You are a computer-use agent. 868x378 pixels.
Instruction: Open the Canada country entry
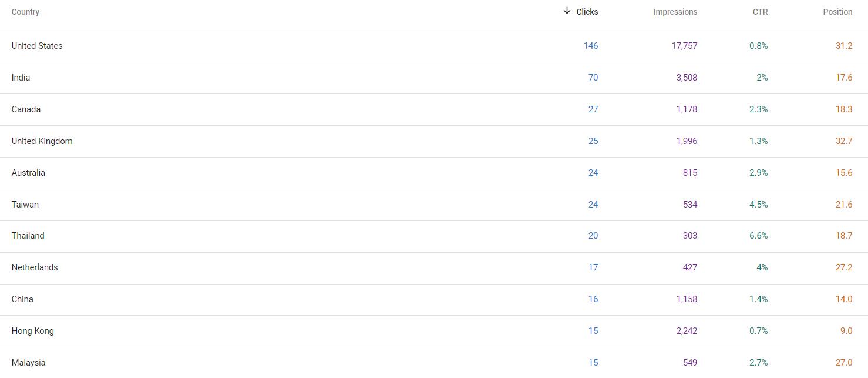(x=26, y=109)
